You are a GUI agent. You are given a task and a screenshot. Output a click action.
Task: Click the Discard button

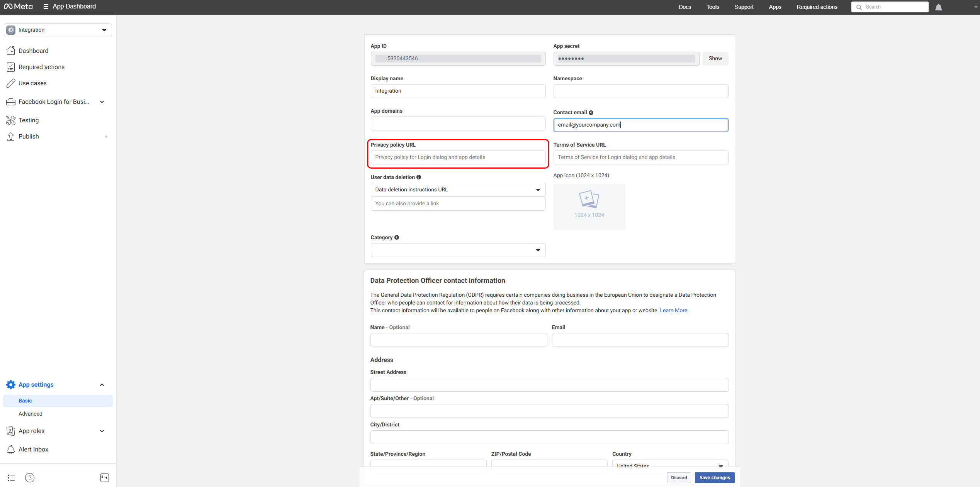click(679, 477)
